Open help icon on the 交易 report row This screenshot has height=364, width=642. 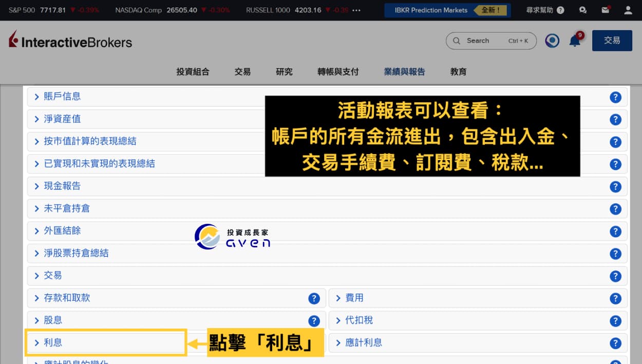(x=615, y=276)
